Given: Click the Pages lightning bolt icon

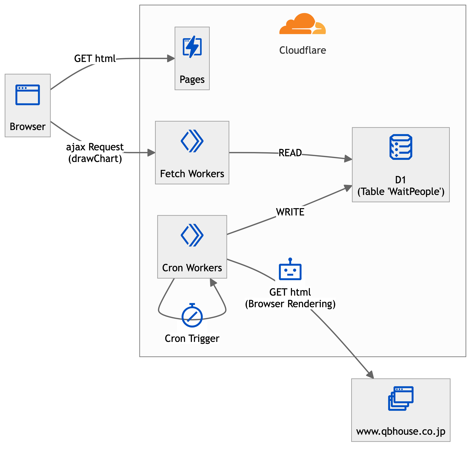Looking at the screenshot, I should pyautogui.click(x=192, y=47).
